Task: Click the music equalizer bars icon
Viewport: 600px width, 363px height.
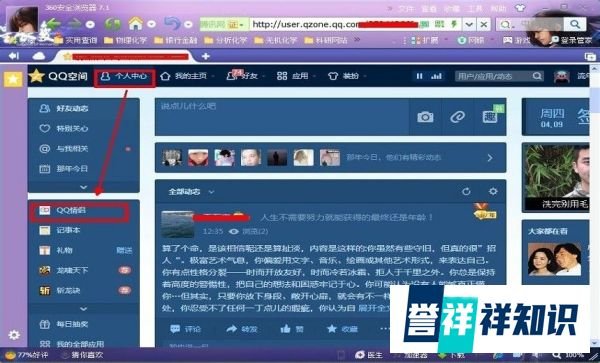Action: [436, 76]
